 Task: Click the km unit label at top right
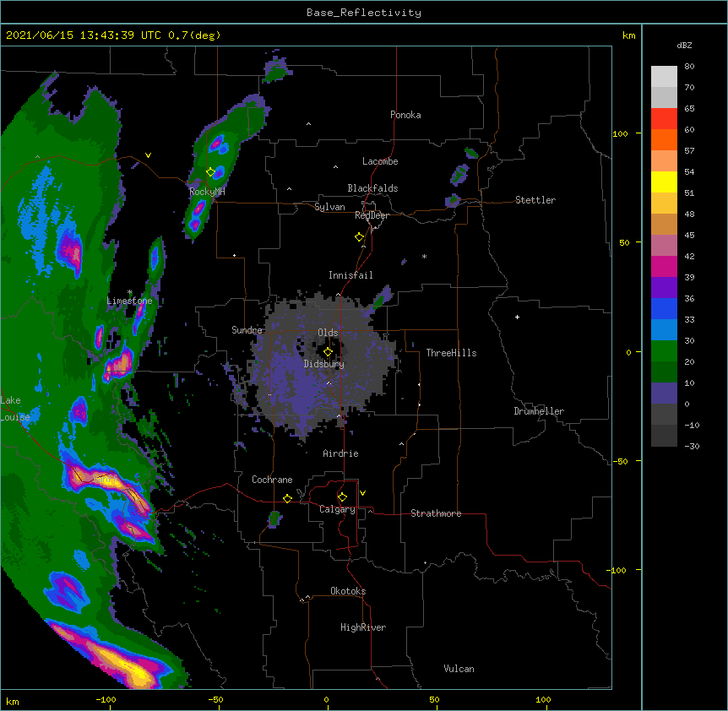pos(628,35)
